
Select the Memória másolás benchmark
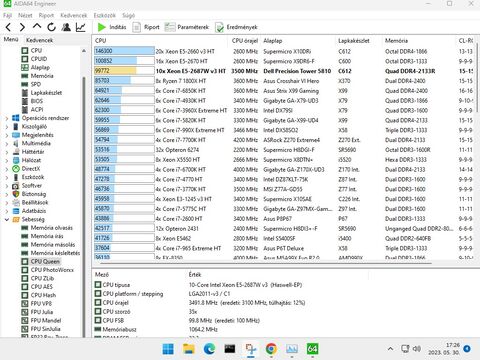[48, 245]
